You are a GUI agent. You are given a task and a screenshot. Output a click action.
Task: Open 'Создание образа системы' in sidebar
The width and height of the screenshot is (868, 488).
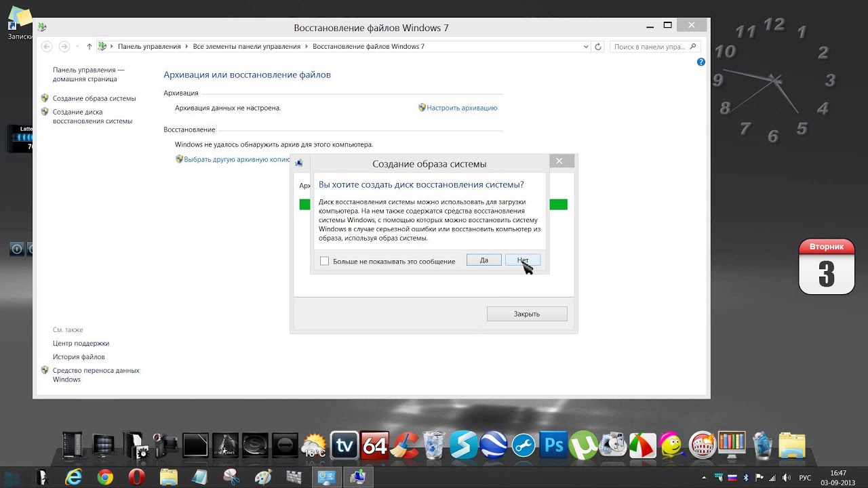click(x=94, y=98)
